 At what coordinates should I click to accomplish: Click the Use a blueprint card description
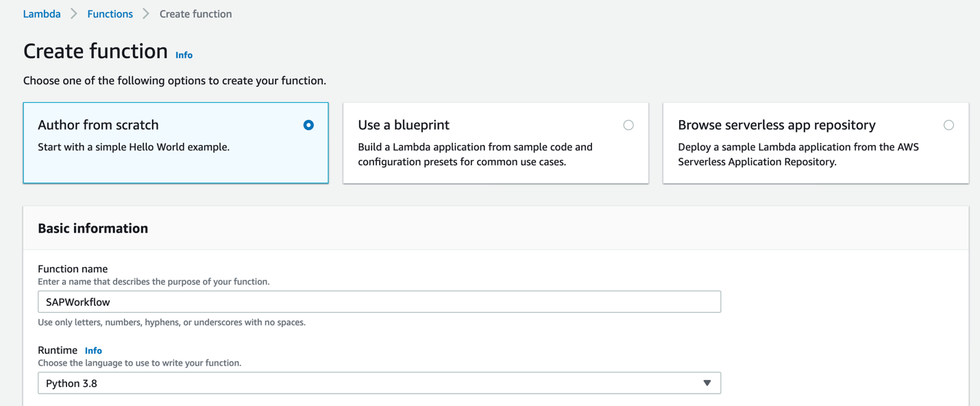point(475,154)
